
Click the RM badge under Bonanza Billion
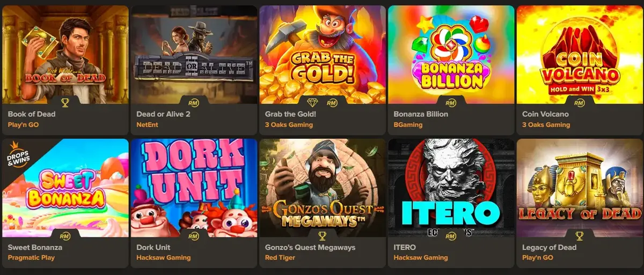[x=451, y=102]
